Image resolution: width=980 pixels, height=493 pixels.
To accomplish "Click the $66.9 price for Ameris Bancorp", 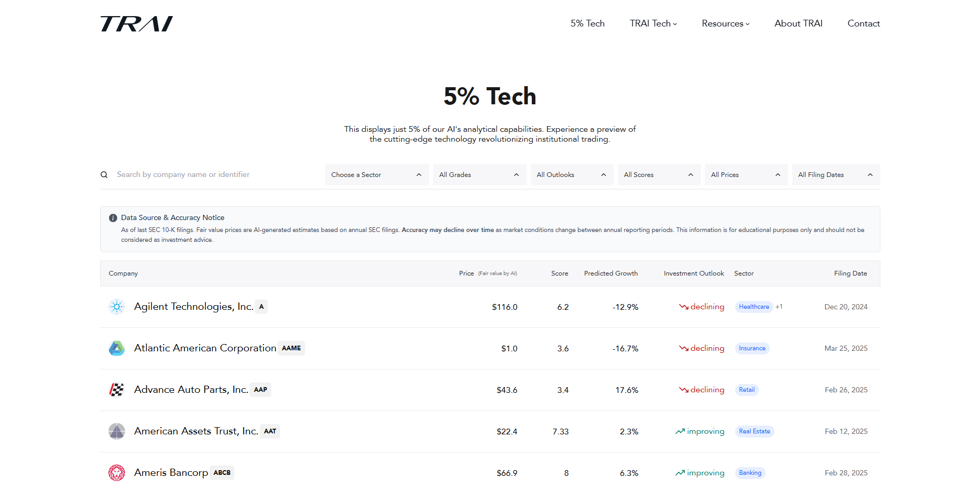I will coord(507,473).
